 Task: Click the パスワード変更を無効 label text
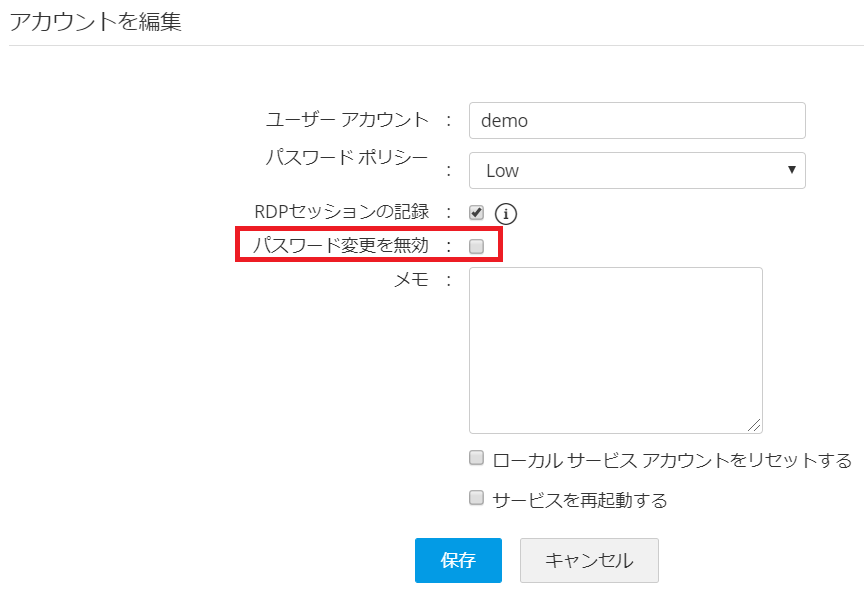pos(341,246)
